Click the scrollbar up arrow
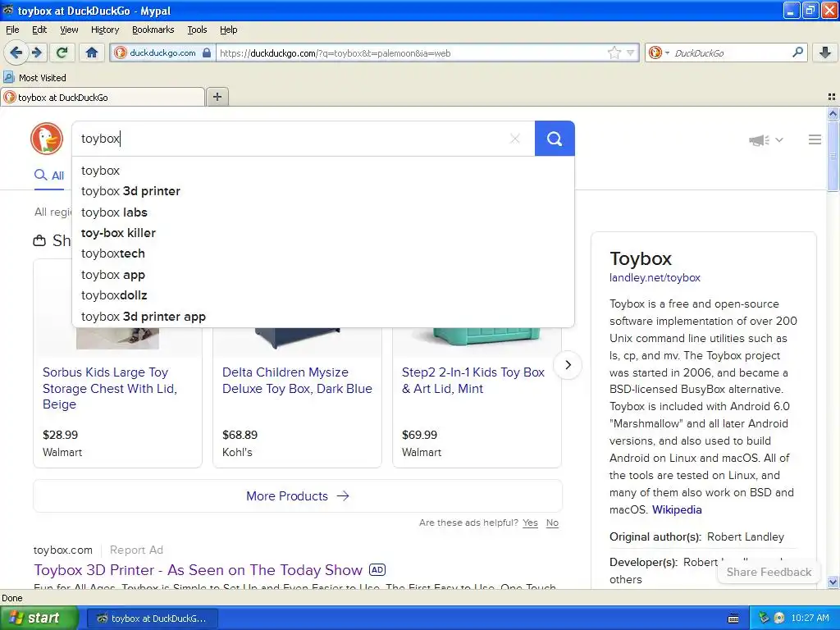The image size is (840, 630). point(833,113)
